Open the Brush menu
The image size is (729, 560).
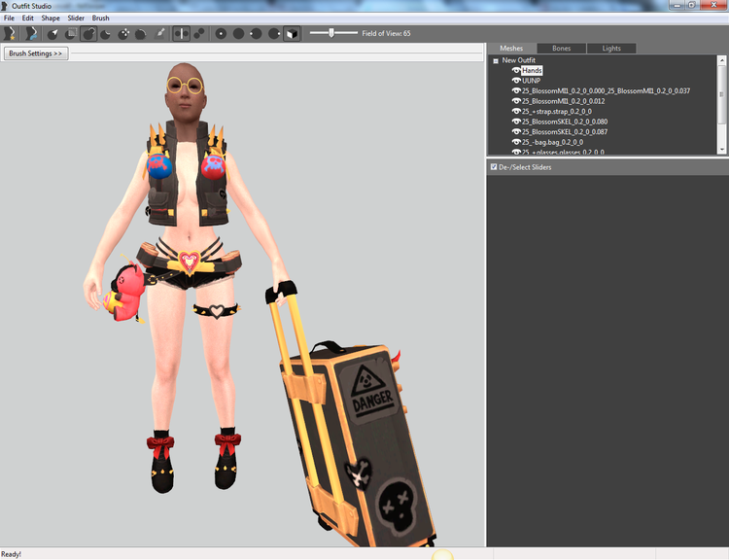[x=100, y=18]
